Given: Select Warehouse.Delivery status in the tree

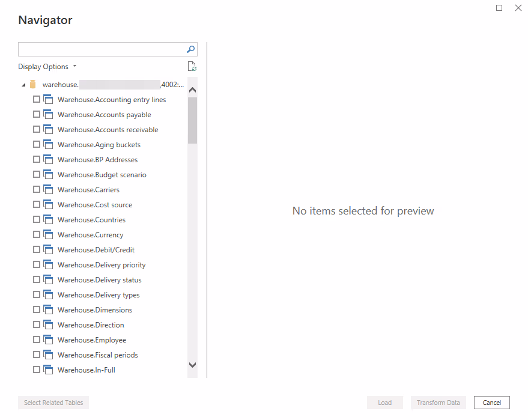Looking at the screenshot, I should (99, 280).
